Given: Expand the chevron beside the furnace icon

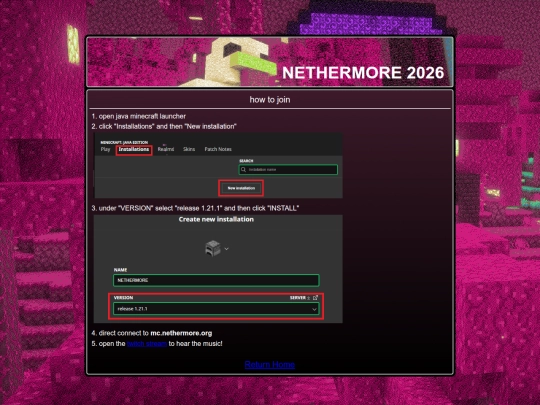Looking at the screenshot, I should (226, 249).
